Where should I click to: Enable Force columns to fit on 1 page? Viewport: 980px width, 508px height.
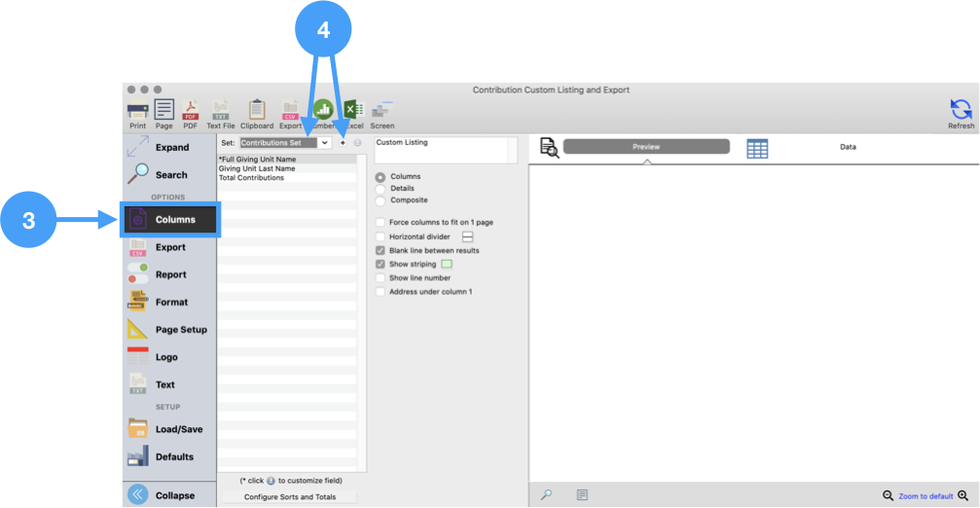[381, 223]
